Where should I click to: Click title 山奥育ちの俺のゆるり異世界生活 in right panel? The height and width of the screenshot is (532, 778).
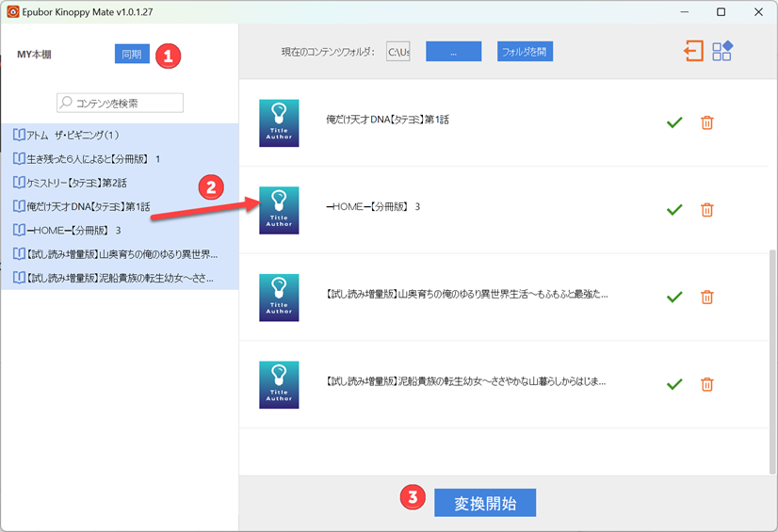467,294
